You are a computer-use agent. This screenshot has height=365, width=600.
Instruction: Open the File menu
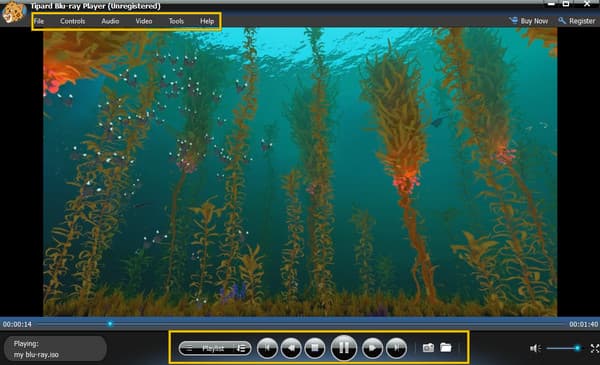click(39, 21)
